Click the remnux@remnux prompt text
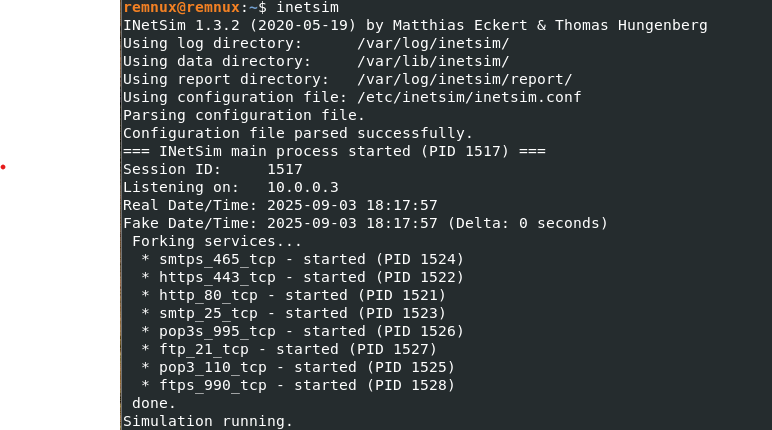This screenshot has width=772, height=430. (181, 7)
